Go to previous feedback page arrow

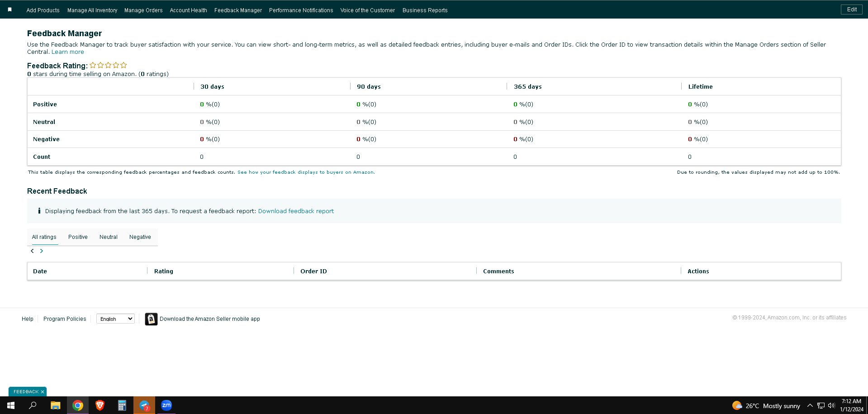[x=32, y=251]
